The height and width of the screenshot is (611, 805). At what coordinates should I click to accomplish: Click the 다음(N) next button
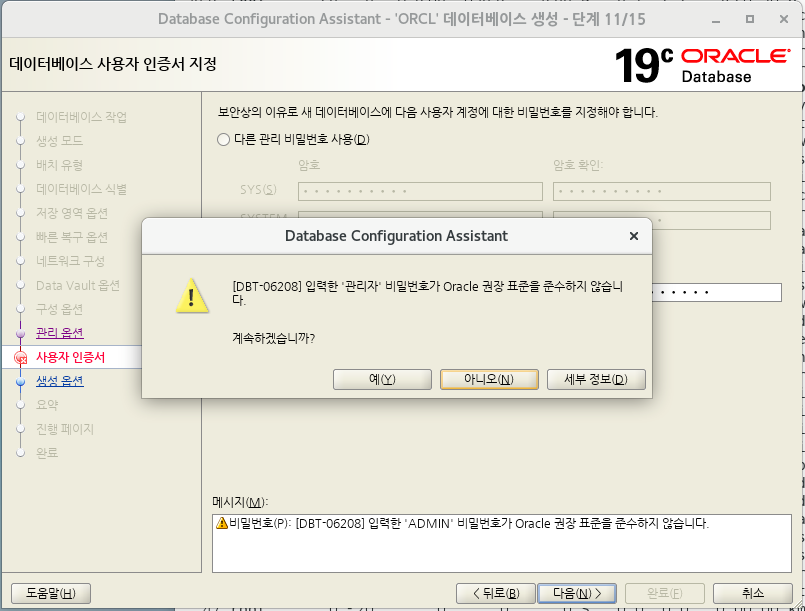[577, 594]
